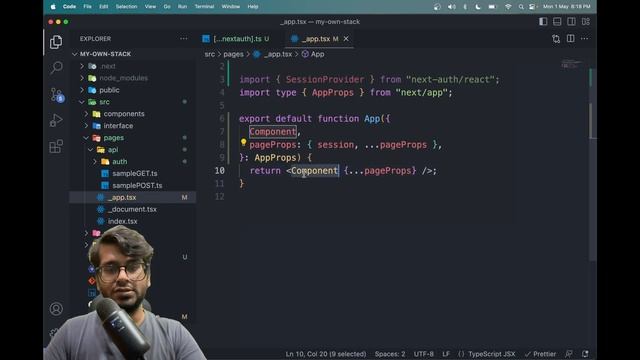Viewport: 640px width, 360px height.
Task: Click the Wi-Fi icon in the menu bar
Action: point(508,7)
